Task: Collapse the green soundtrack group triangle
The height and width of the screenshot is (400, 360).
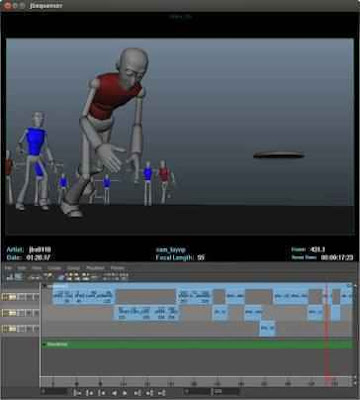Action: (x=44, y=344)
